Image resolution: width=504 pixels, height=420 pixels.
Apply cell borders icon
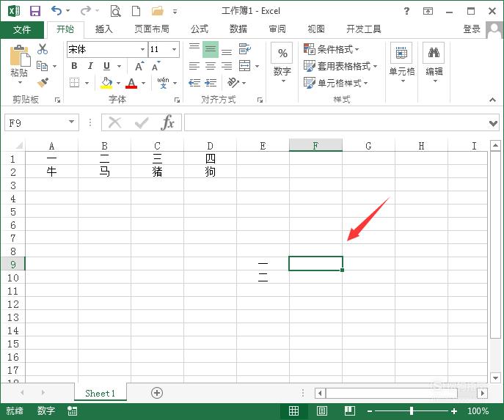click(75, 83)
